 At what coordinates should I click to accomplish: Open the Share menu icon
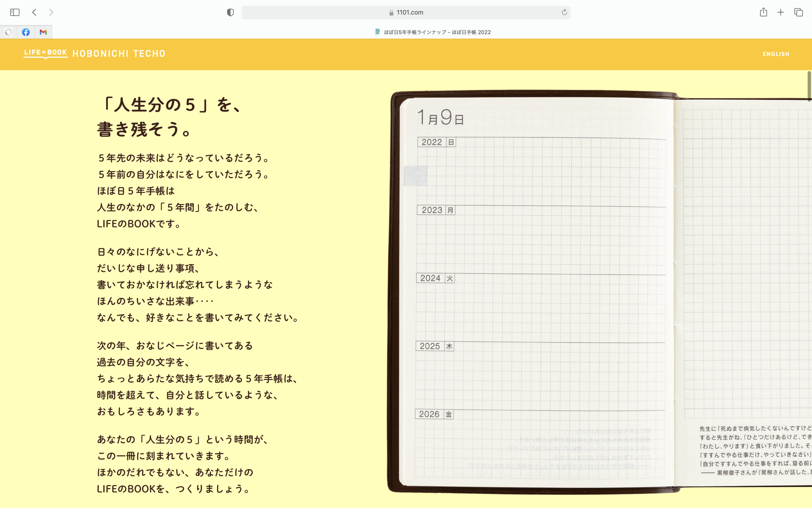click(x=763, y=12)
